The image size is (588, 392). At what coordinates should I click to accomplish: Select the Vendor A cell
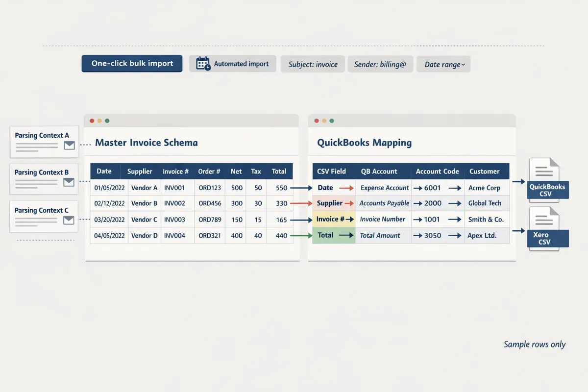tap(144, 188)
